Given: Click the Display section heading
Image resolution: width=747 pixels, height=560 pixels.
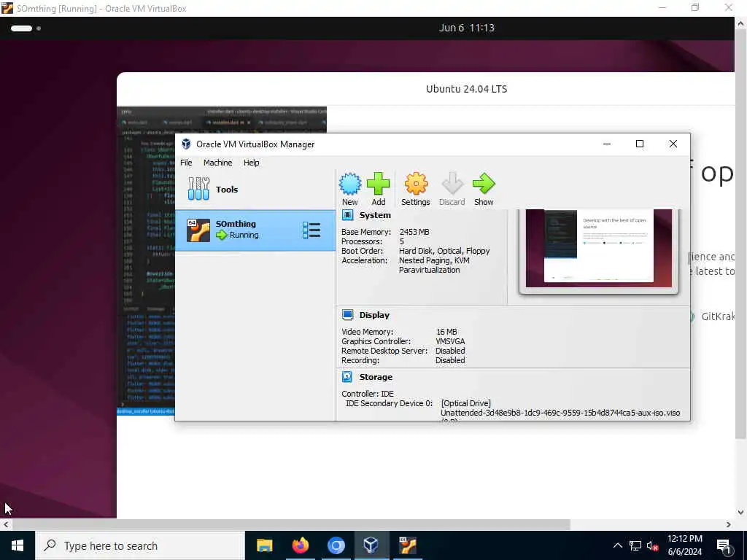Looking at the screenshot, I should 374,315.
